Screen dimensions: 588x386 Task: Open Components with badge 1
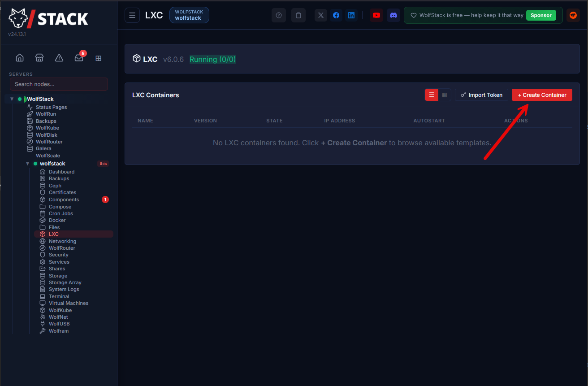pyautogui.click(x=64, y=200)
